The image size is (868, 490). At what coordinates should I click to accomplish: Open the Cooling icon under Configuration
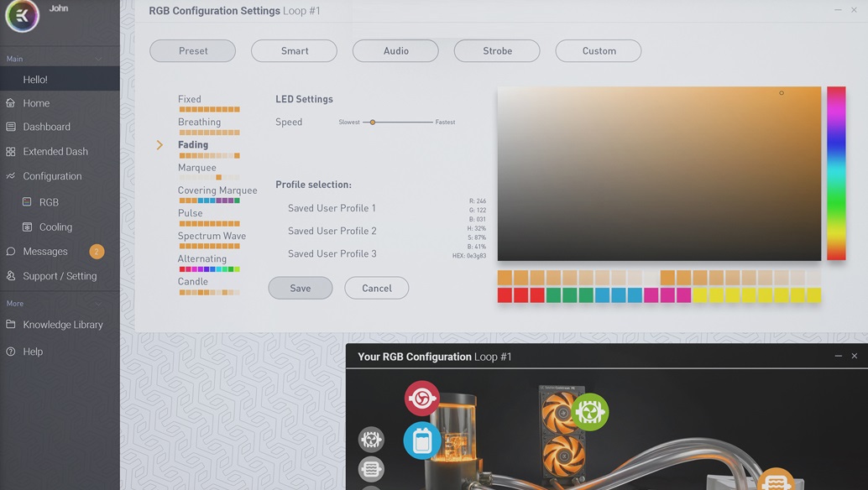pos(27,227)
